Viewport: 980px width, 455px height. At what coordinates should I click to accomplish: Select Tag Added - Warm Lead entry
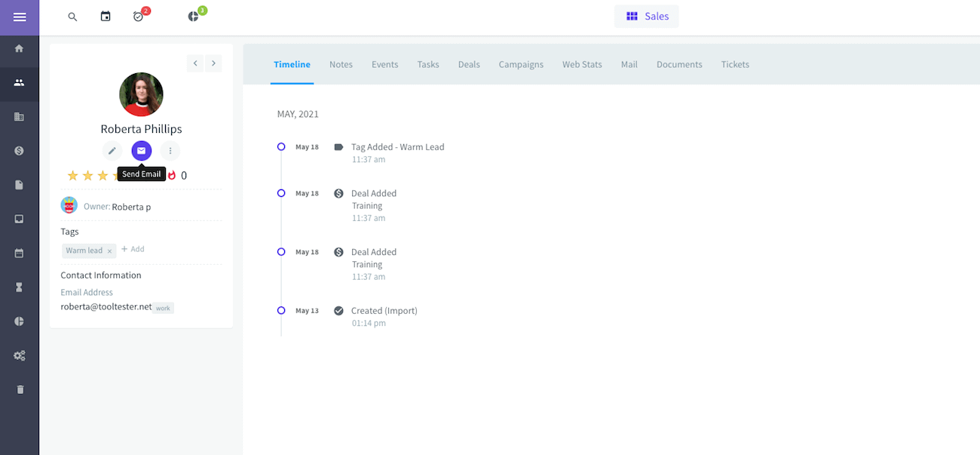point(397,147)
